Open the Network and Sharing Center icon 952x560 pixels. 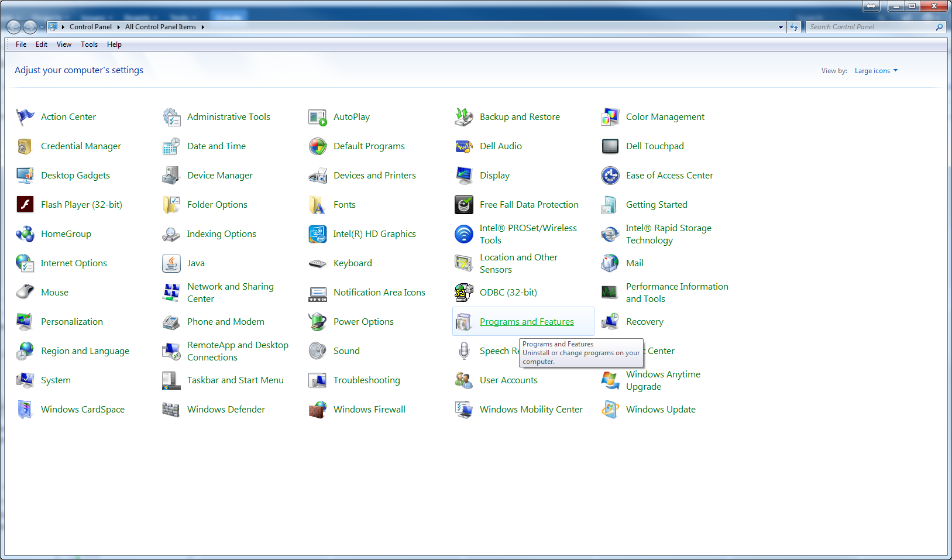point(171,293)
